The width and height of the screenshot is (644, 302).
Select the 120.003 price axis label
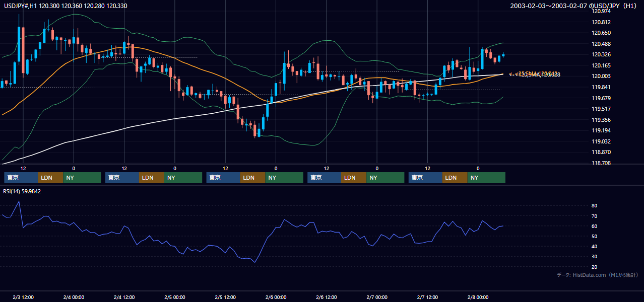pyautogui.click(x=602, y=76)
